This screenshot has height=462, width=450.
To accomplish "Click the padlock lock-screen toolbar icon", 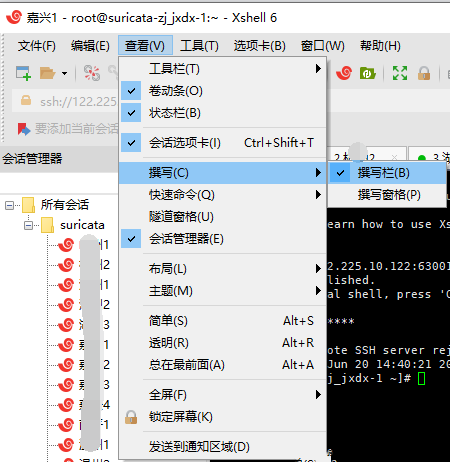I will click(424, 73).
